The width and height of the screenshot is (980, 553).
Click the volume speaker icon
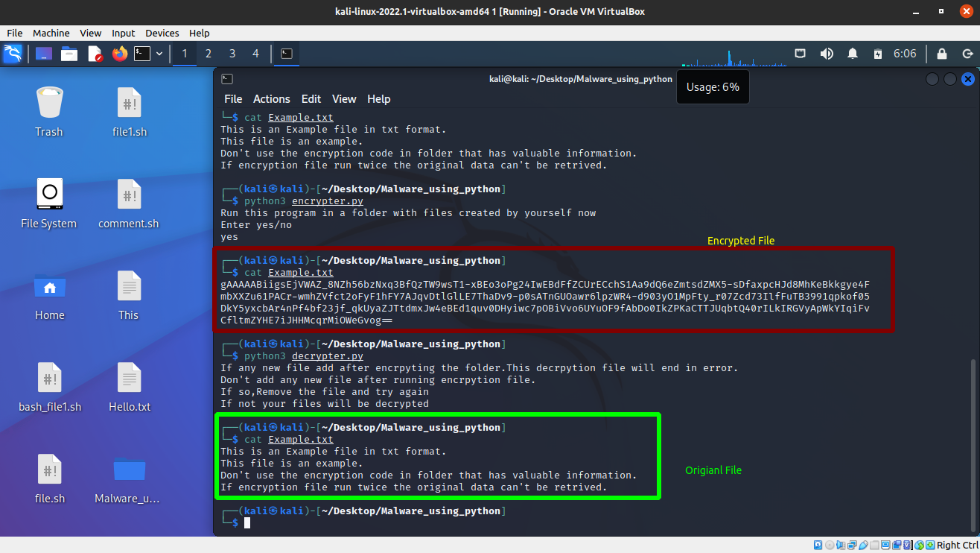coord(827,54)
